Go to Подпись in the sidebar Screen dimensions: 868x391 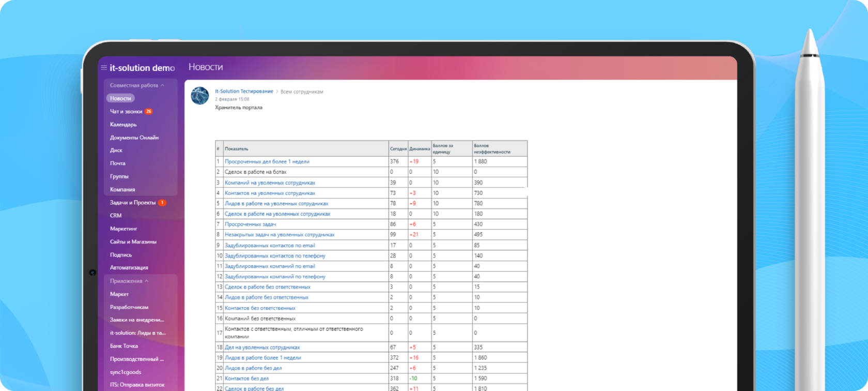tap(121, 255)
